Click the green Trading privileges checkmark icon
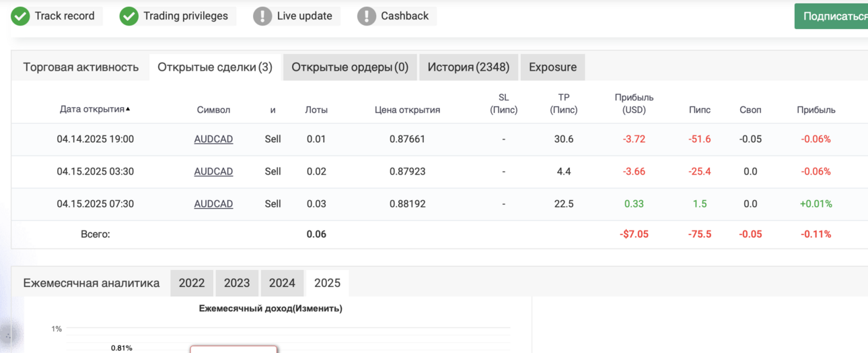 click(x=129, y=16)
